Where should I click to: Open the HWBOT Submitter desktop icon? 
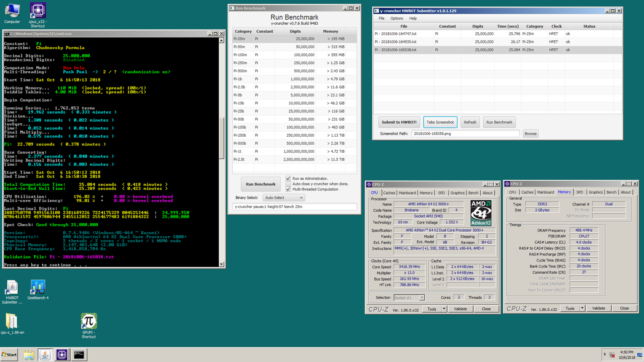point(12,292)
